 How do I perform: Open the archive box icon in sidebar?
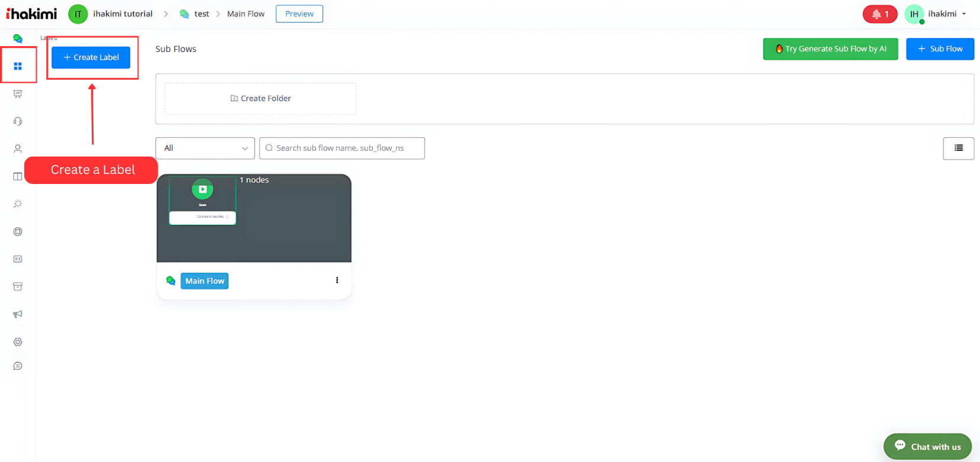click(x=18, y=287)
